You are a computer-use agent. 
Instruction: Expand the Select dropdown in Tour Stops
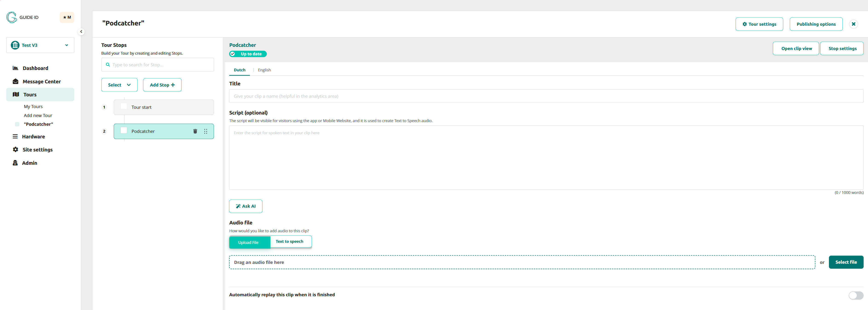tap(119, 85)
